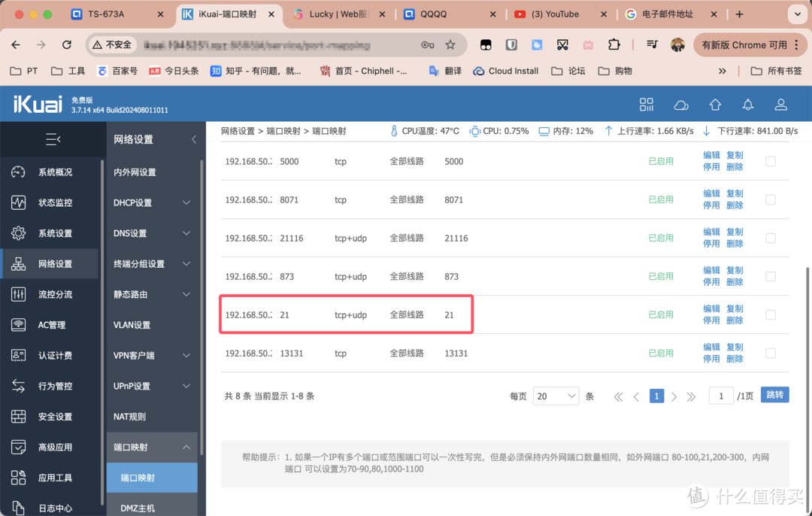Image resolution: width=812 pixels, height=516 pixels.
Task: Tick the checkbox for port 5000 row
Action: pos(771,161)
